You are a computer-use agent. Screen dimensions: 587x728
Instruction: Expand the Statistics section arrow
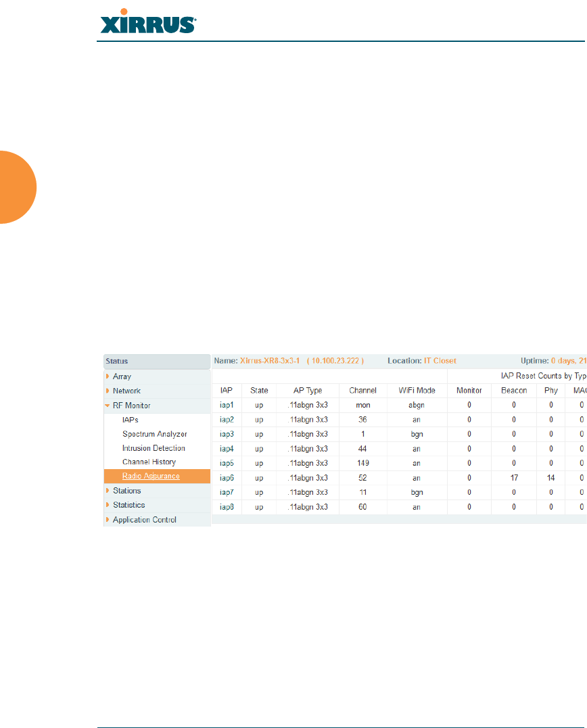coord(108,505)
